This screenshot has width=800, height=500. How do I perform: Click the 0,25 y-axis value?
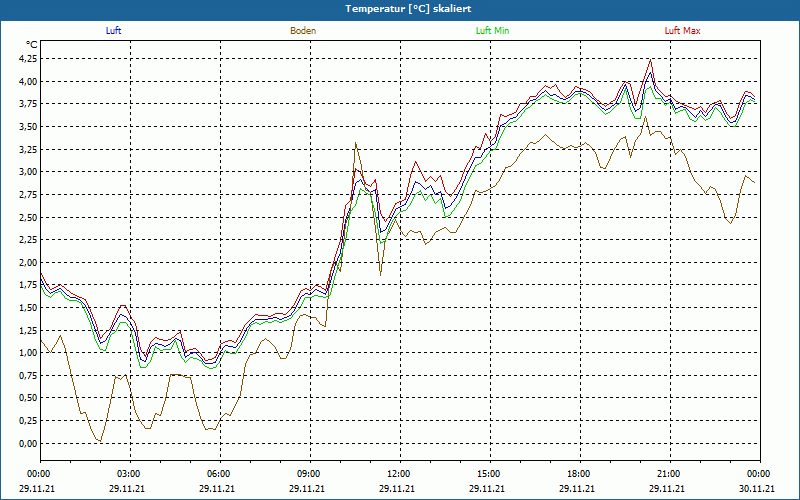point(28,421)
